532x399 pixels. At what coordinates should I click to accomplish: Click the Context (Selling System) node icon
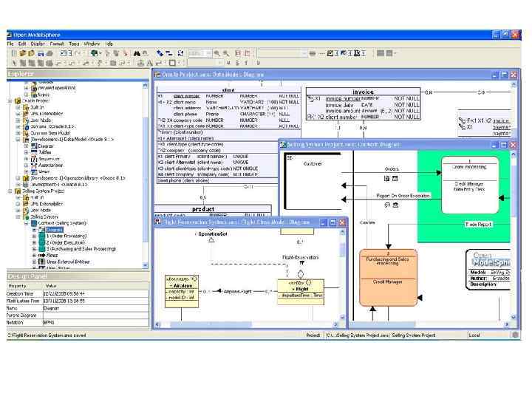34,223
